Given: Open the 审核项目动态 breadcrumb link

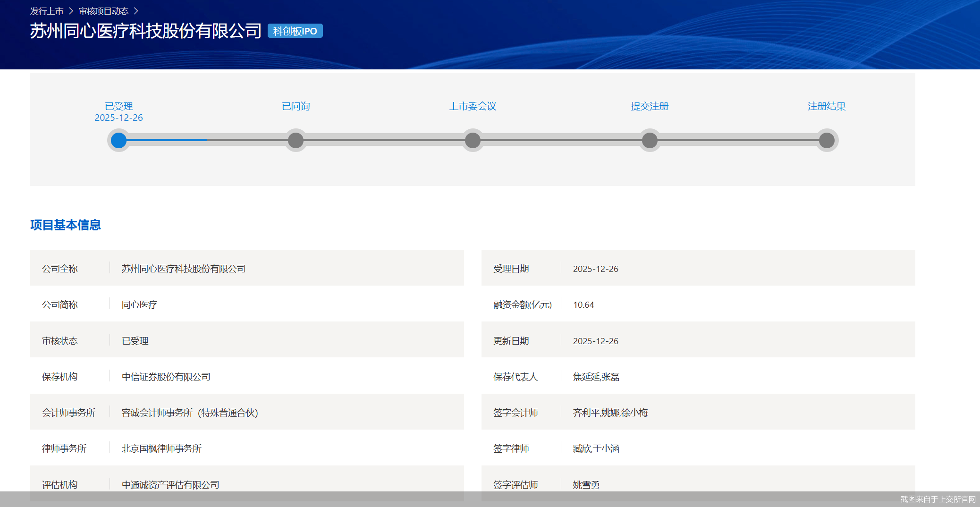Looking at the screenshot, I should pos(103,11).
